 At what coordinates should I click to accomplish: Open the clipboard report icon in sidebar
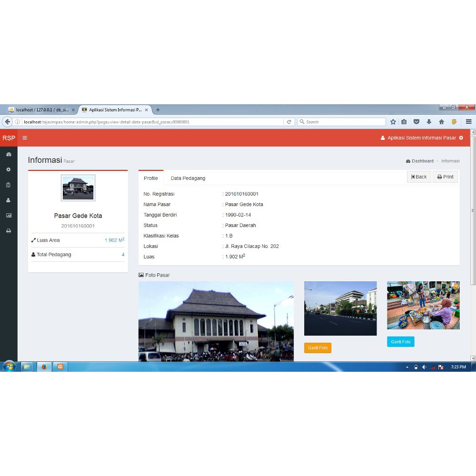click(x=9, y=185)
